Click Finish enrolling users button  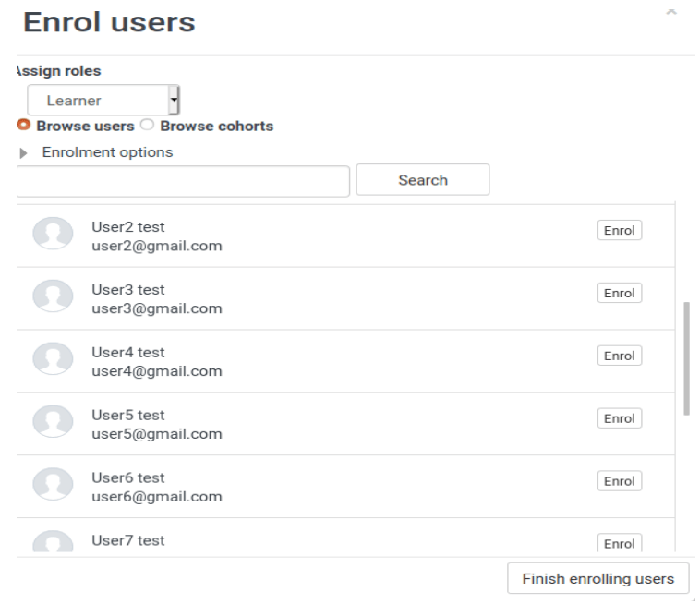click(598, 578)
